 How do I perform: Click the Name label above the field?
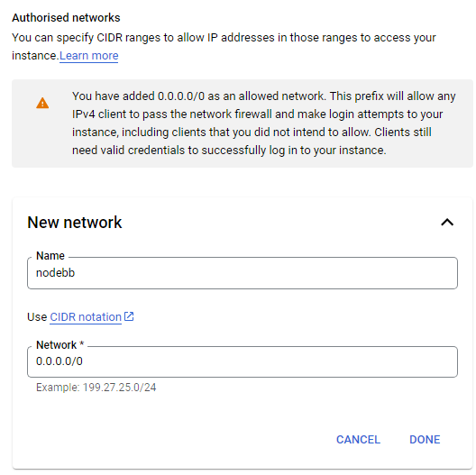pyautogui.click(x=50, y=256)
